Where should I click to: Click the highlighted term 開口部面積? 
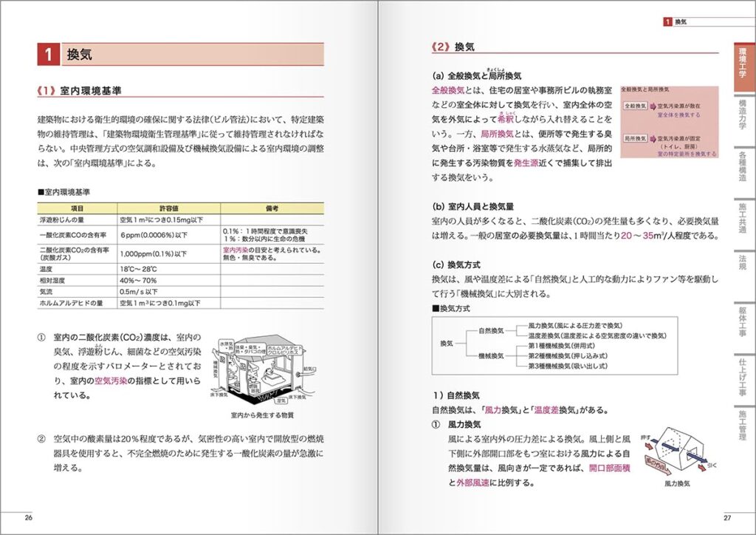tap(609, 468)
